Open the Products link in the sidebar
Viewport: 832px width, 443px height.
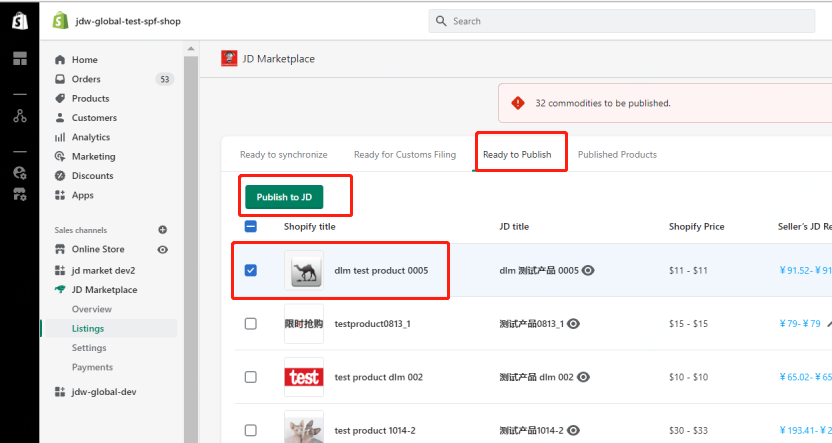91,98
